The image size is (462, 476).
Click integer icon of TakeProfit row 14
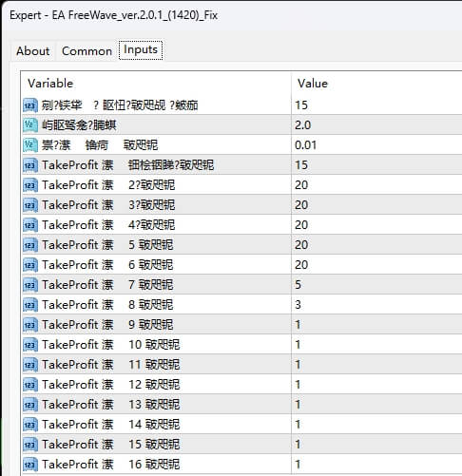point(30,425)
